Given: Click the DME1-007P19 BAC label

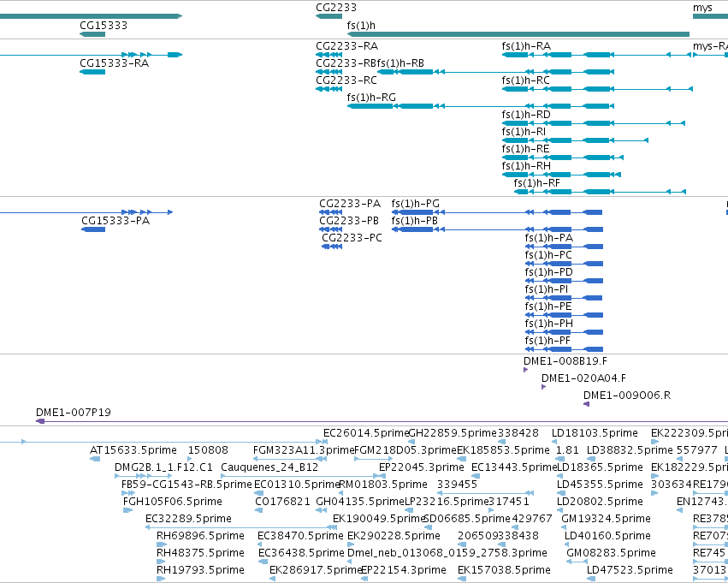Looking at the screenshot, I should [x=74, y=413].
